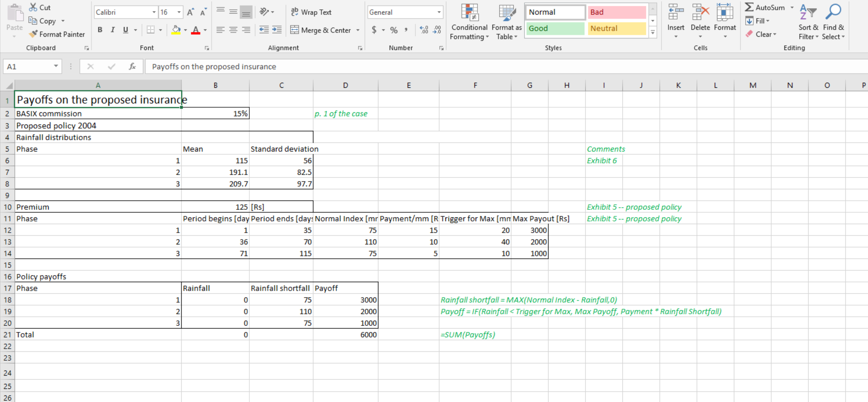Center text horizontally

click(233, 30)
